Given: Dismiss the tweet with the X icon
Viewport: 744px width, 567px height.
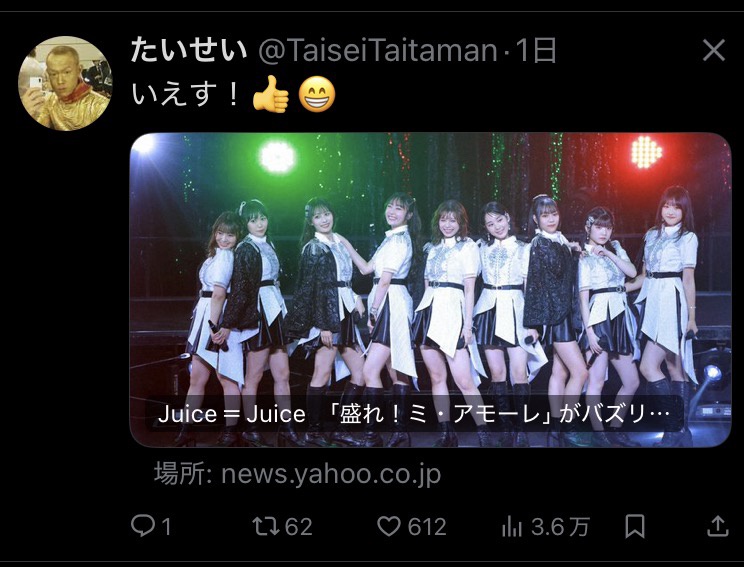Looking at the screenshot, I should coord(714,50).
